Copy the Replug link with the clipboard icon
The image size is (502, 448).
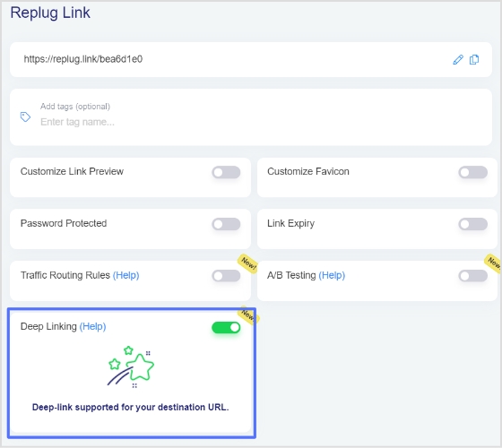coord(474,59)
